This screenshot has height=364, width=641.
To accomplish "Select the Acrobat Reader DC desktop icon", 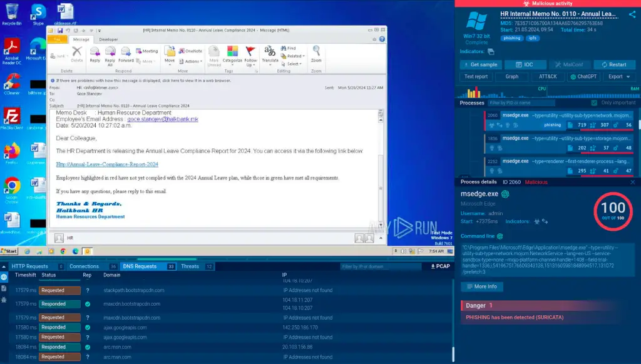I will (12, 51).
